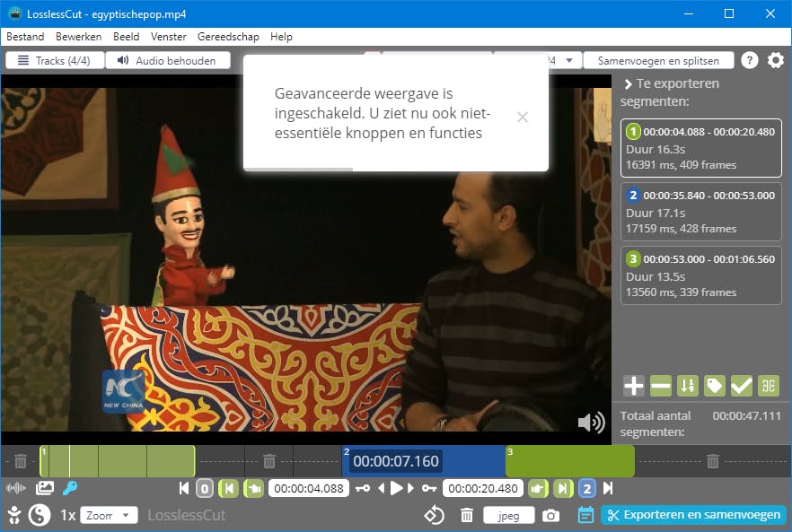Click the Exporteren en samenvoegen button
The height and width of the screenshot is (532, 792).
[x=693, y=515]
